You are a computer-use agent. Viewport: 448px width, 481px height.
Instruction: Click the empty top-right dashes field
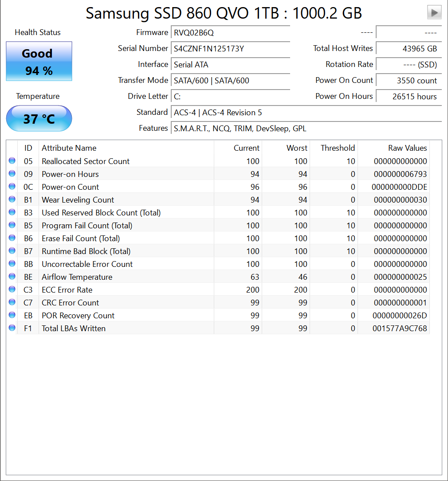coord(409,32)
